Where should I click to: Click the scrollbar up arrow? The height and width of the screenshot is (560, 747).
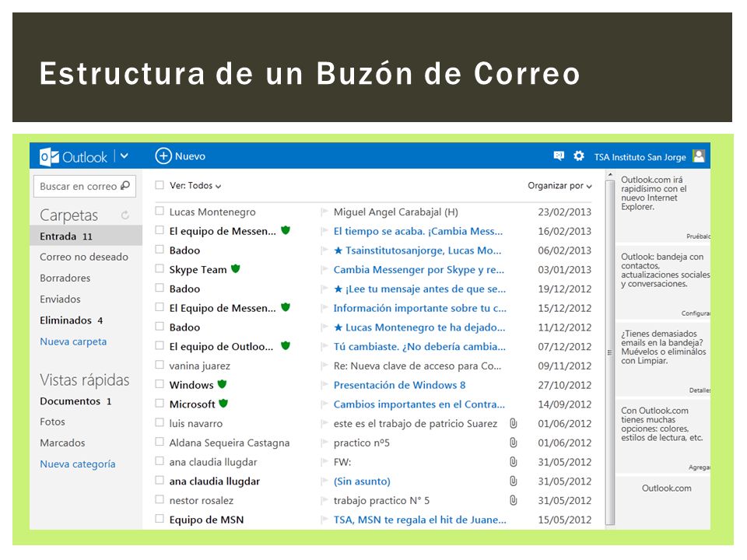coord(610,175)
